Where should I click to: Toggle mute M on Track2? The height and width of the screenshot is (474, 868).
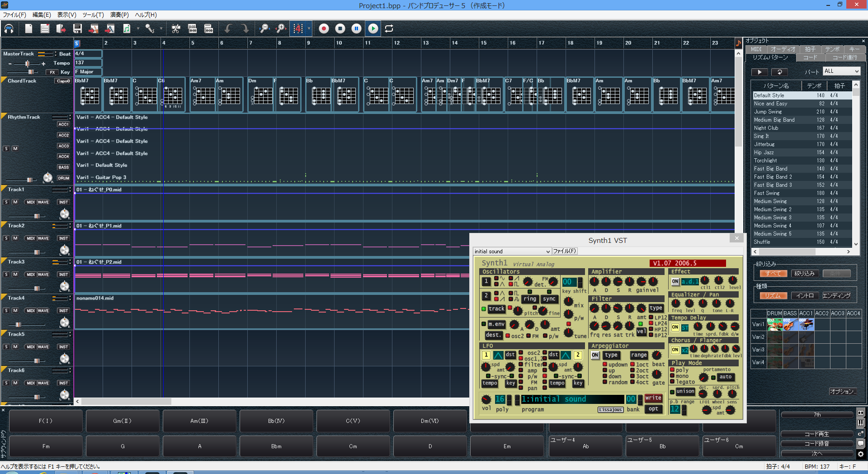(x=15, y=238)
